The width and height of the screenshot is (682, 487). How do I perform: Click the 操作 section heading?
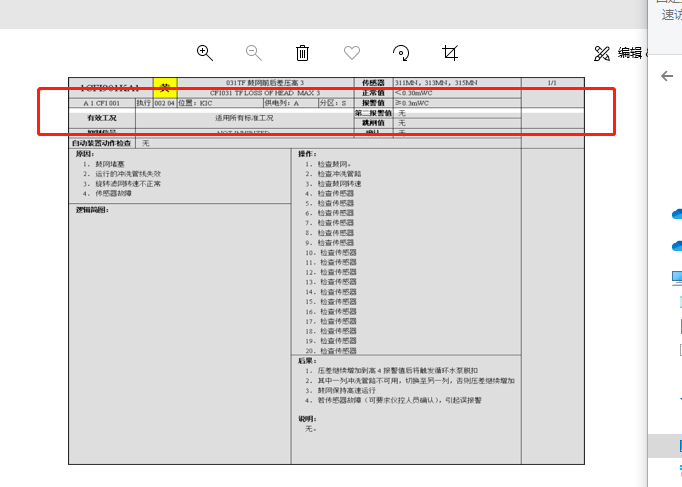[307, 154]
